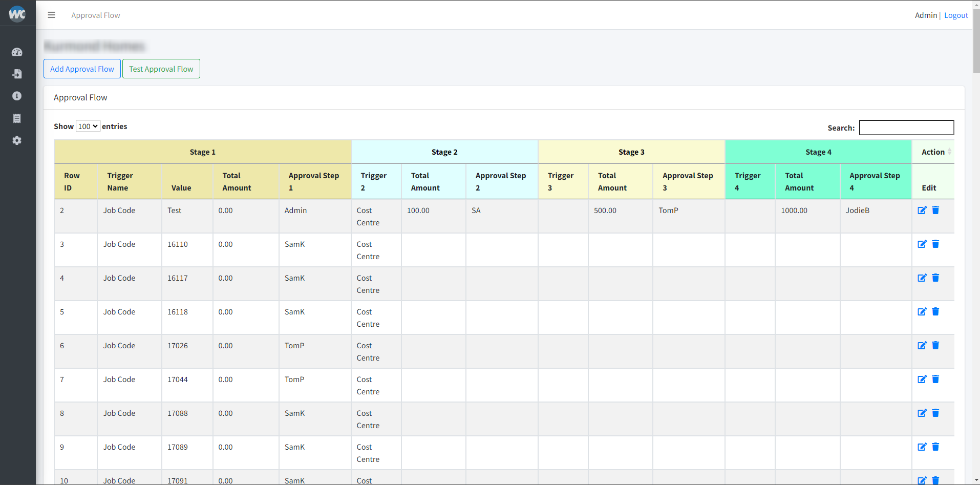Click the Approval Step 3 column header
This screenshot has width=980, height=485.
[x=689, y=181]
